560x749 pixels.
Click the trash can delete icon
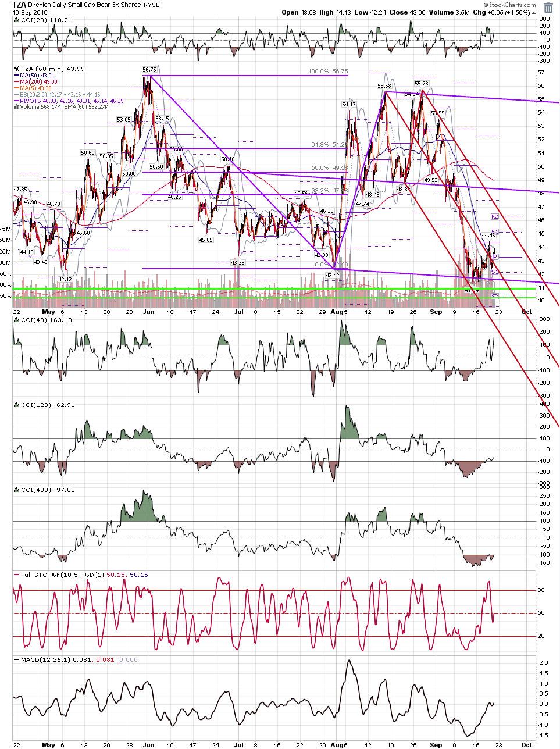pos(548,8)
